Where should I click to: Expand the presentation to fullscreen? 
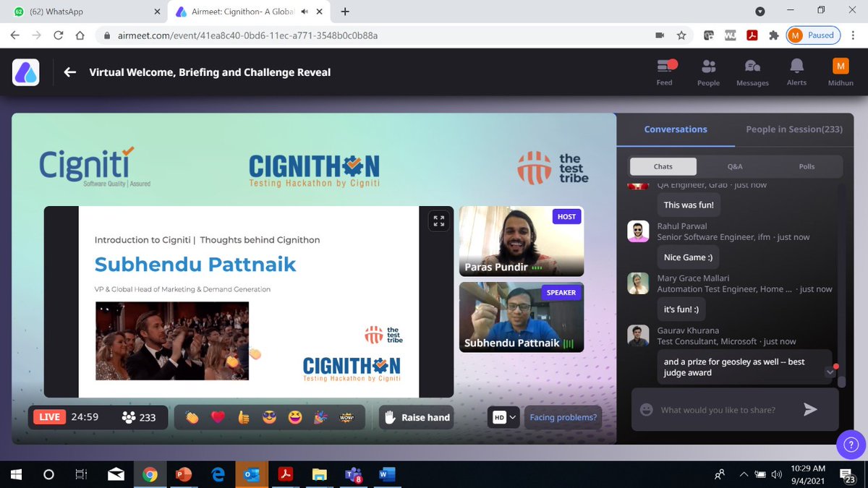[438, 221]
